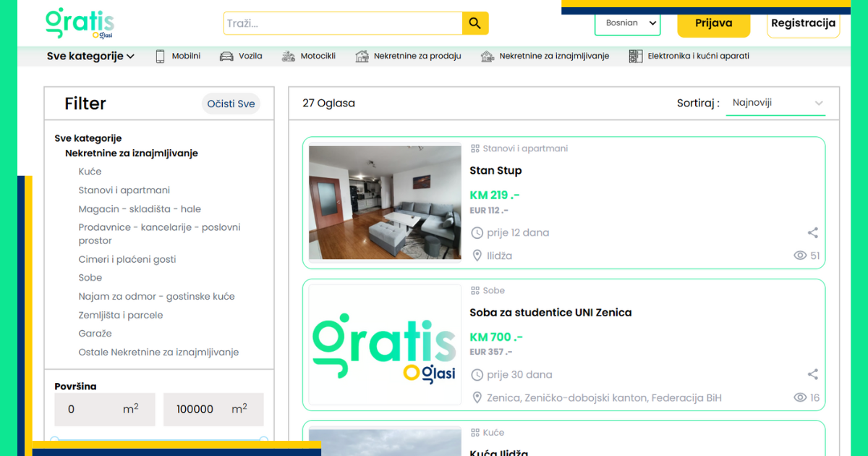Open Elektronika i kućni aparati in nav bar
Viewport: 868px width, 456px height.
(x=699, y=56)
